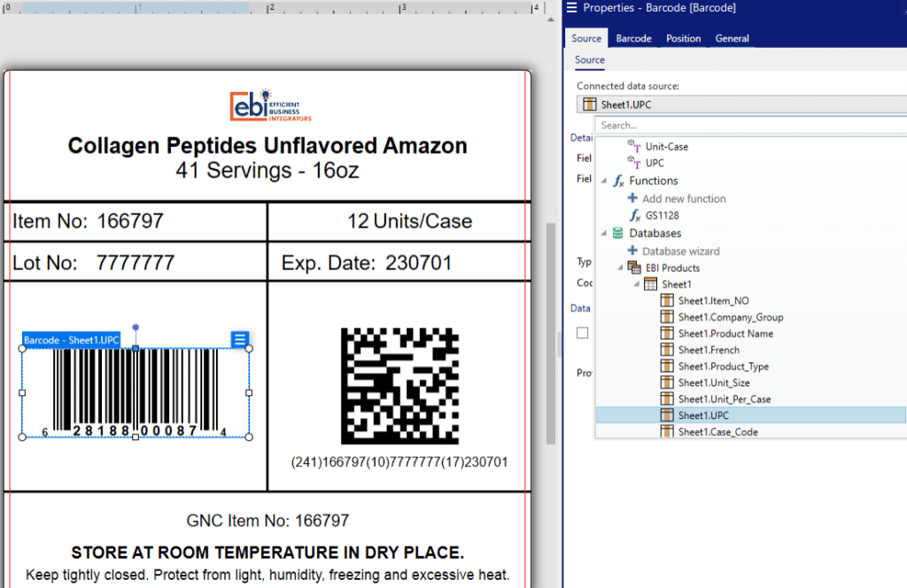Select the Sheet1.Item_NO field
The width and height of the screenshot is (907, 588).
(713, 301)
